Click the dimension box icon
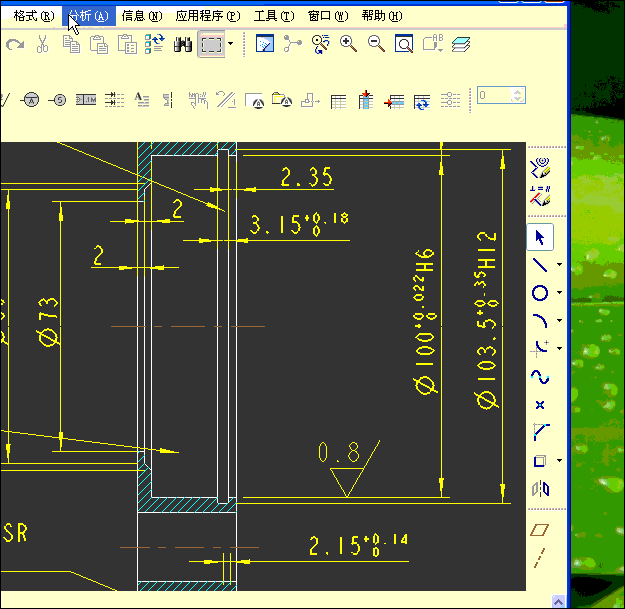This screenshot has width=625, height=609. (86, 100)
